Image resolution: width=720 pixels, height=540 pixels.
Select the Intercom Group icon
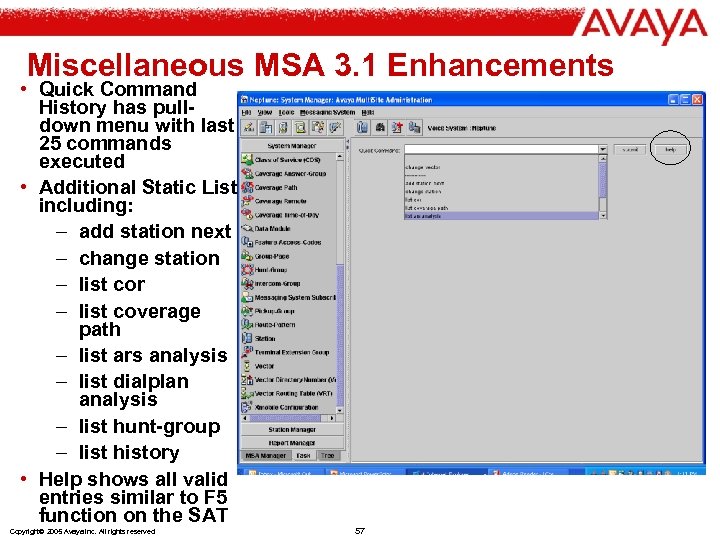(x=248, y=283)
